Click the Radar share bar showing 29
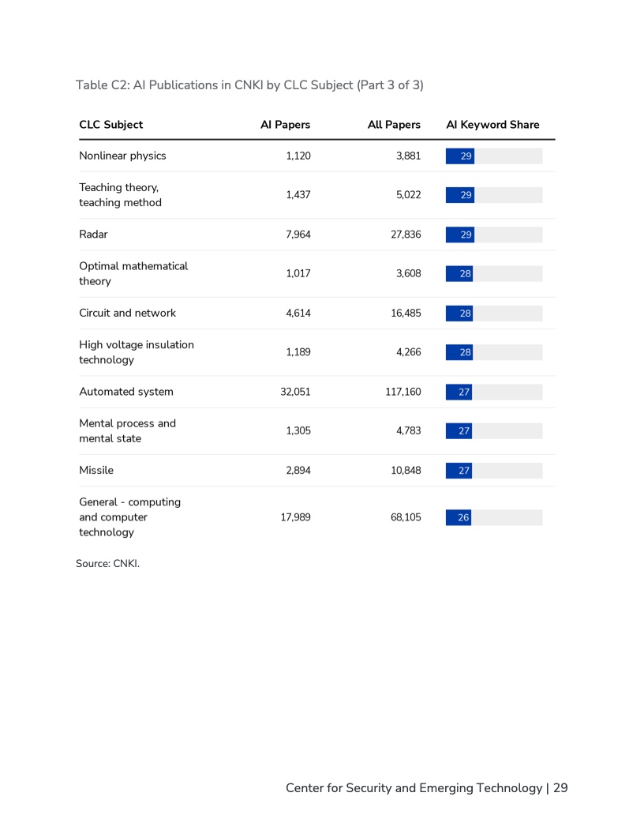644x834 pixels. coord(460,235)
